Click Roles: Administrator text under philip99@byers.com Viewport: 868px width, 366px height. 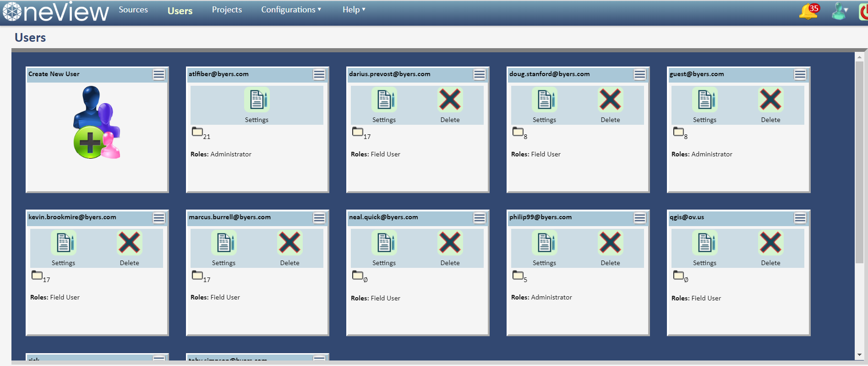tap(541, 297)
